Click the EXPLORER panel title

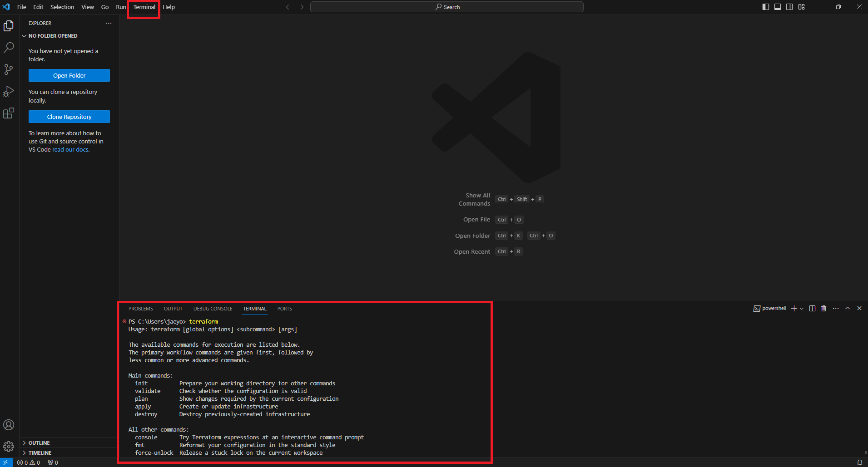pos(40,23)
